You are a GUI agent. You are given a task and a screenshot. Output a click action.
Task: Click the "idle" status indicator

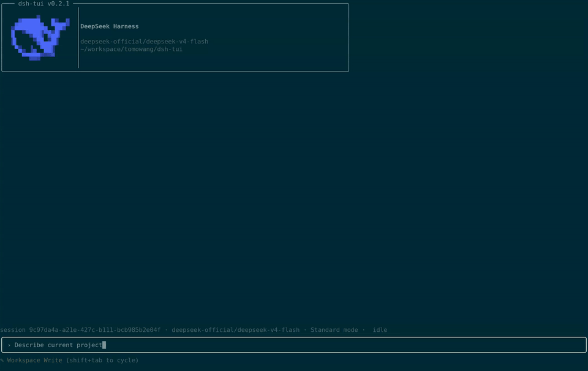tap(380, 330)
